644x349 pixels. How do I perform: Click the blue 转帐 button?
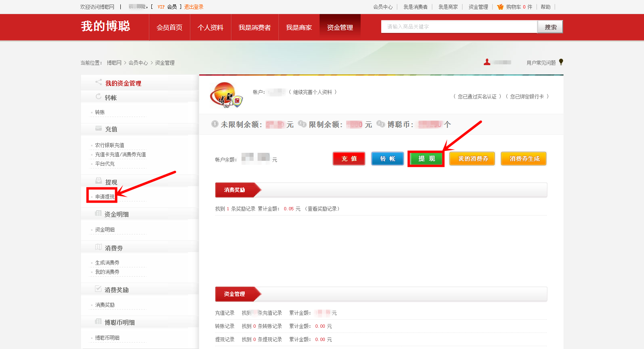tap(388, 159)
